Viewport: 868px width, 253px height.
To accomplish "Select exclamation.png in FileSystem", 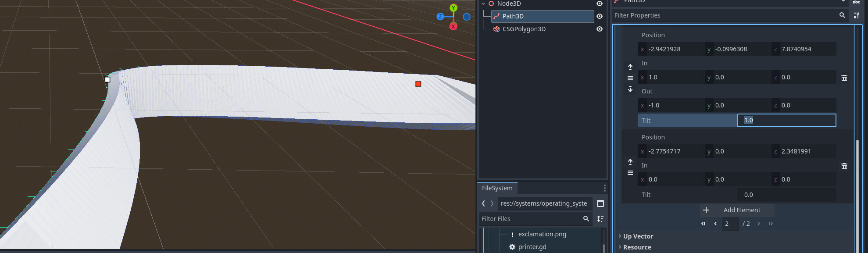I will tap(542, 234).
